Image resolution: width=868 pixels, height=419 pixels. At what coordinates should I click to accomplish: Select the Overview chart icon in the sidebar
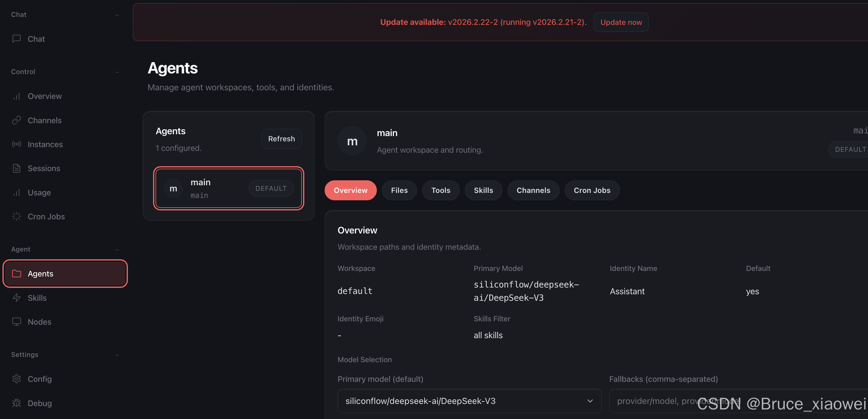pyautogui.click(x=17, y=96)
